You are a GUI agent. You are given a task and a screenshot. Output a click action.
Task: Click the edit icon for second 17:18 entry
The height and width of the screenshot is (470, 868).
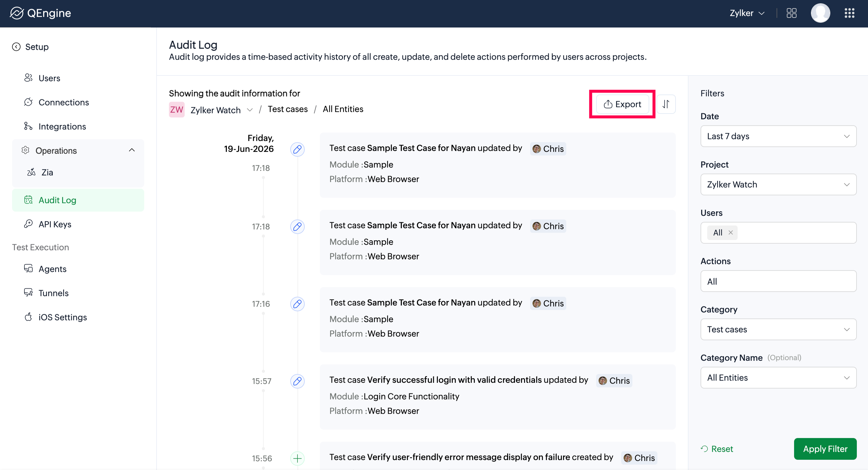297,226
